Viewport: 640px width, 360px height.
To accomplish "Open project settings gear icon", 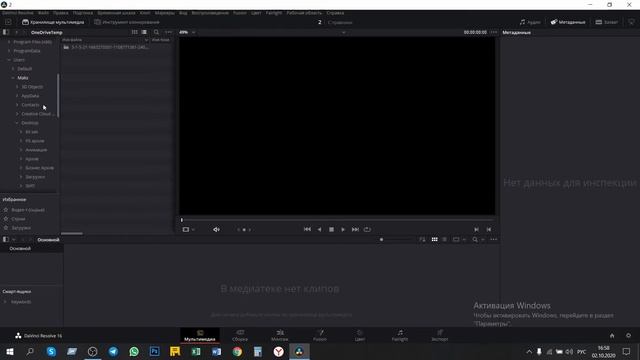I will 629,336.
